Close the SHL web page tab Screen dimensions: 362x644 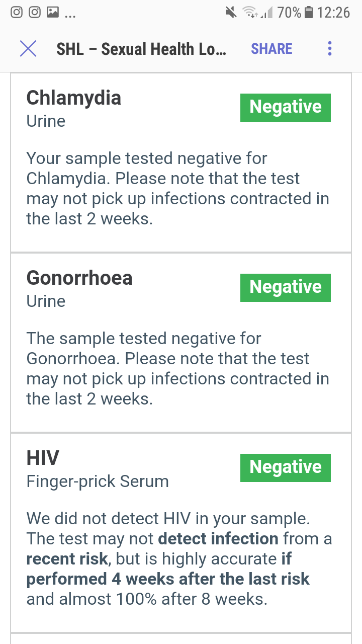28,49
